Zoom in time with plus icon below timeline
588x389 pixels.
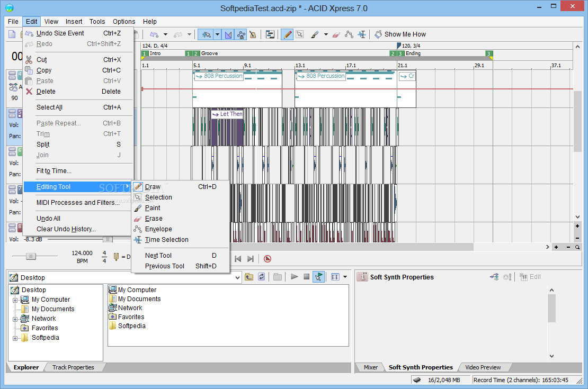point(556,247)
